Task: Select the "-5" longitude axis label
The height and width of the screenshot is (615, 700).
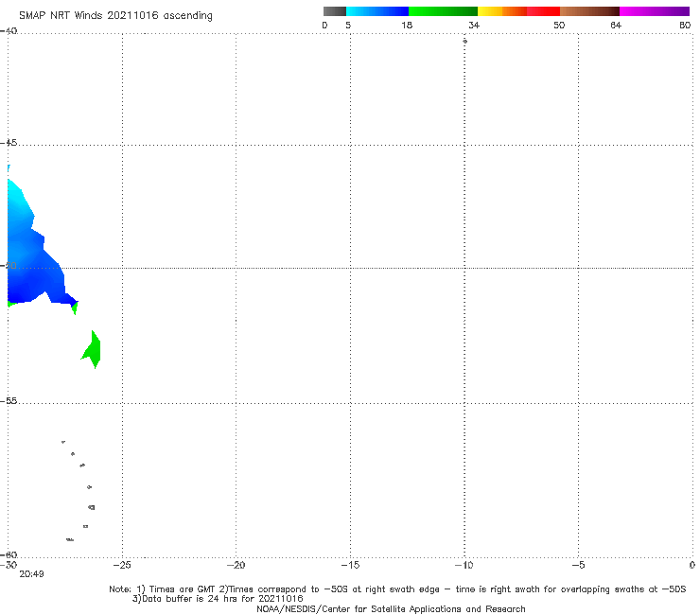Action: coord(578,565)
